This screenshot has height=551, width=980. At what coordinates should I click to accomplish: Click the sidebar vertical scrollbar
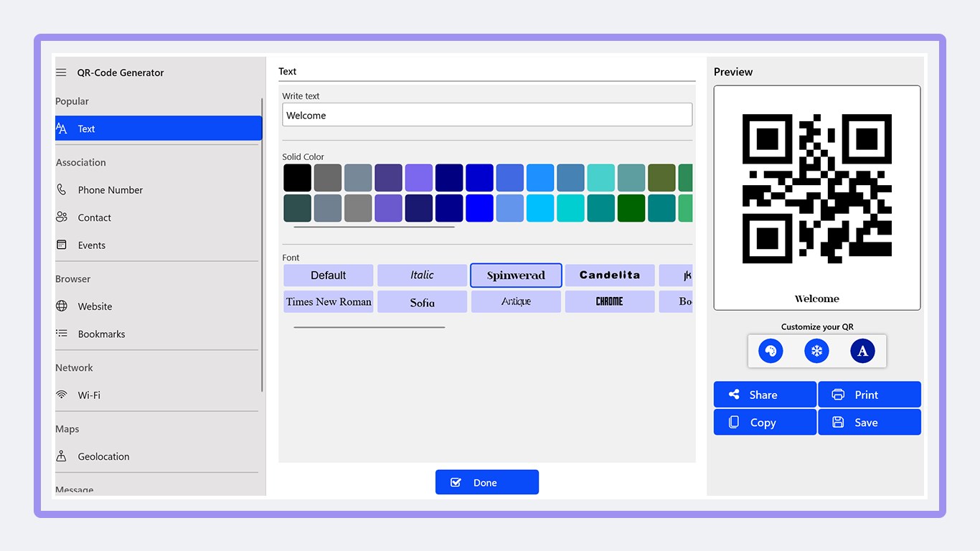point(263,245)
